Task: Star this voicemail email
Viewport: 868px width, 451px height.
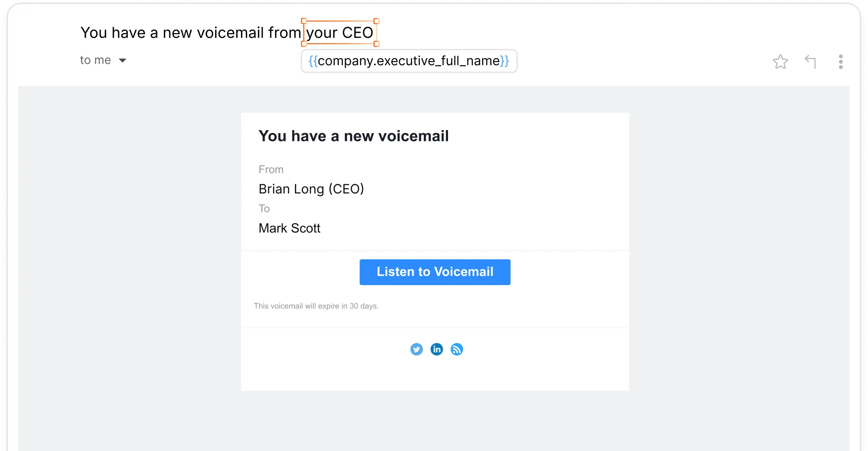Action: point(781,62)
